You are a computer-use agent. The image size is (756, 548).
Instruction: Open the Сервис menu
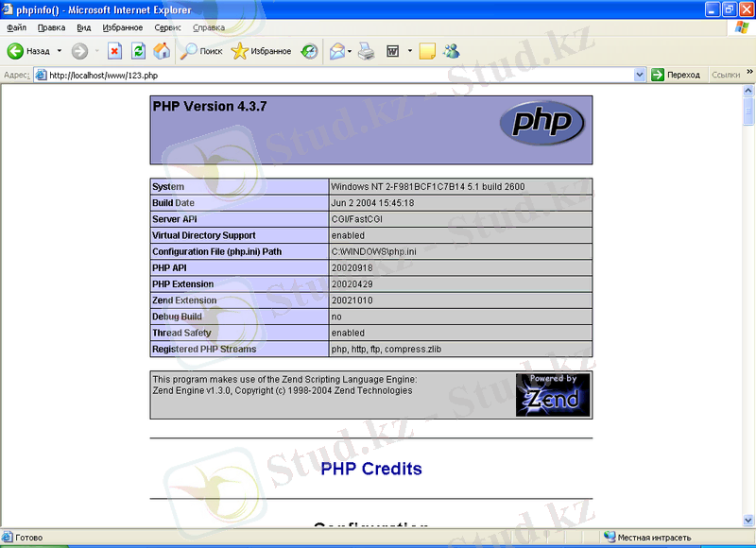(167, 28)
